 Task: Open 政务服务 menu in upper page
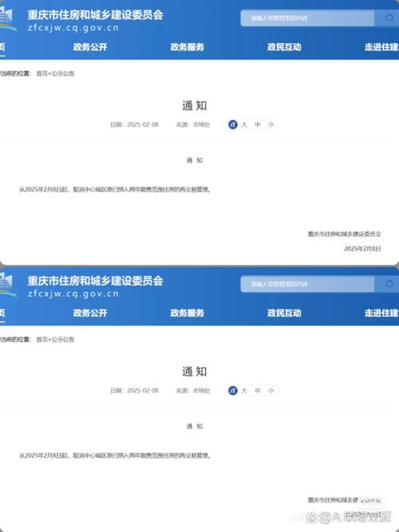tap(187, 47)
